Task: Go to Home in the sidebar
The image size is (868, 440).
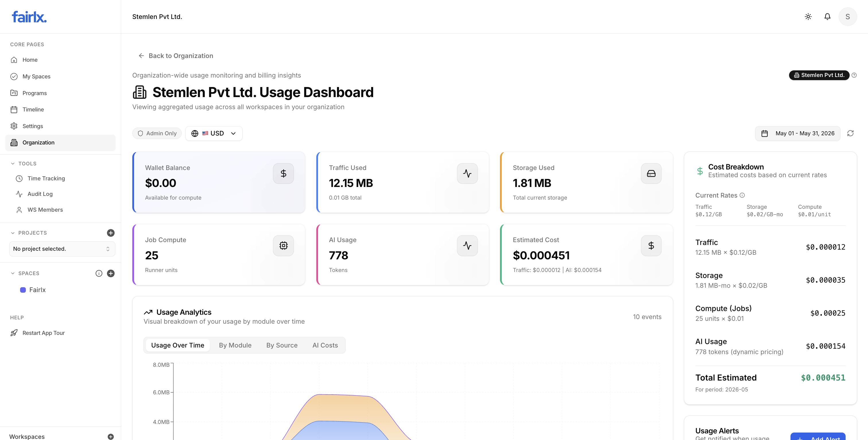Action: pos(60,60)
